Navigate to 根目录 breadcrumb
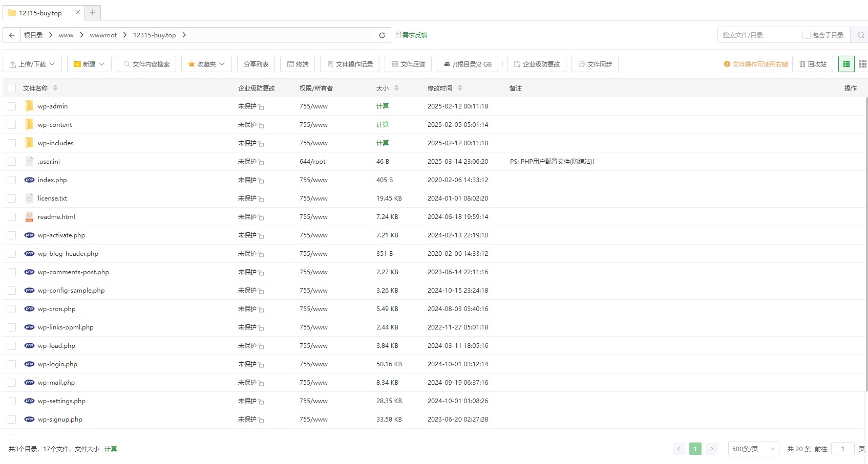Image resolution: width=868 pixels, height=464 pixels. point(33,35)
